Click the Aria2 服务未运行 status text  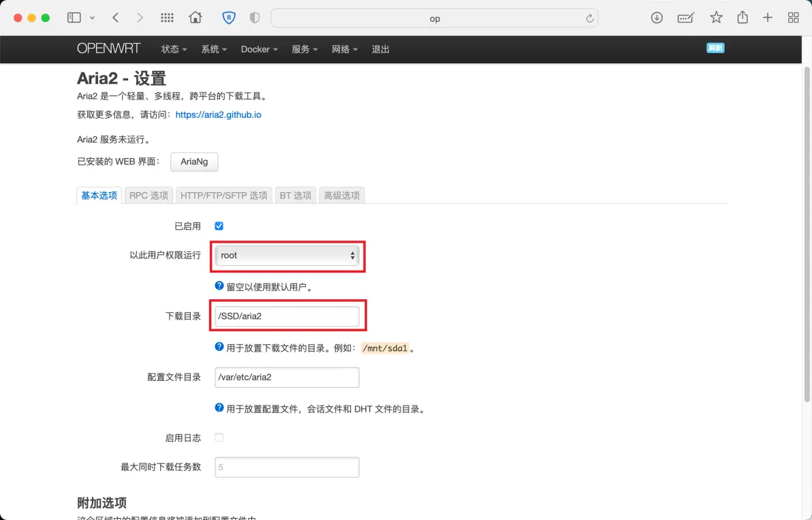(114, 139)
